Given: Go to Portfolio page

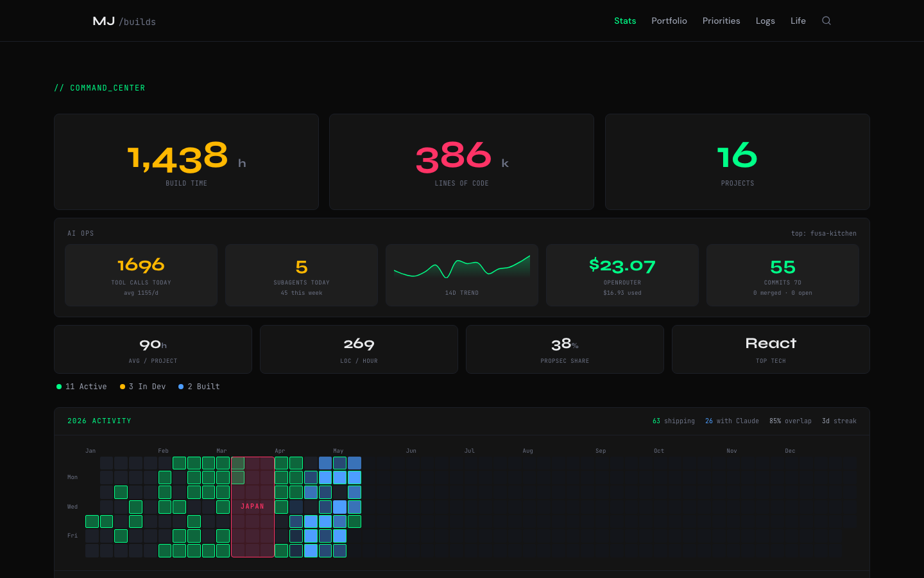Looking at the screenshot, I should (669, 21).
